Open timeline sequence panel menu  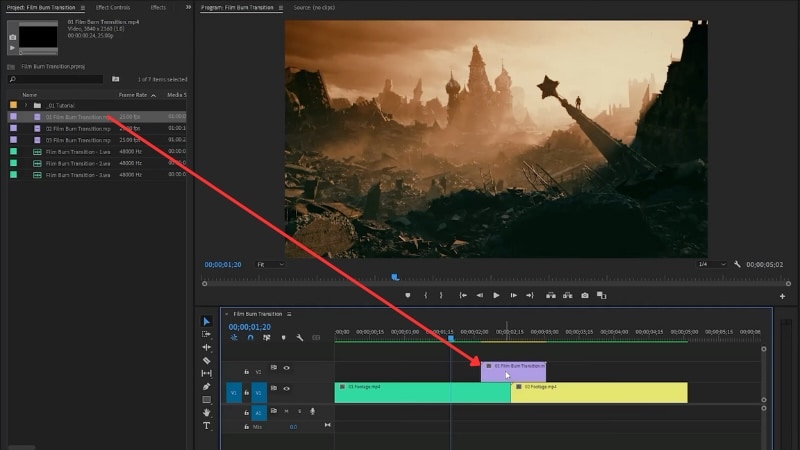tap(289, 314)
